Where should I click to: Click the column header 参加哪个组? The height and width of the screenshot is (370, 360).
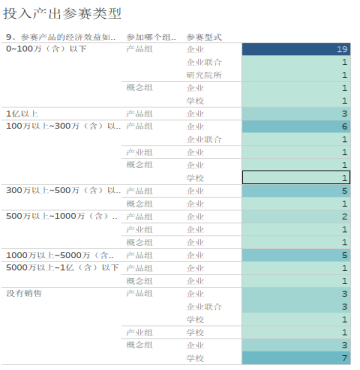click(x=151, y=37)
